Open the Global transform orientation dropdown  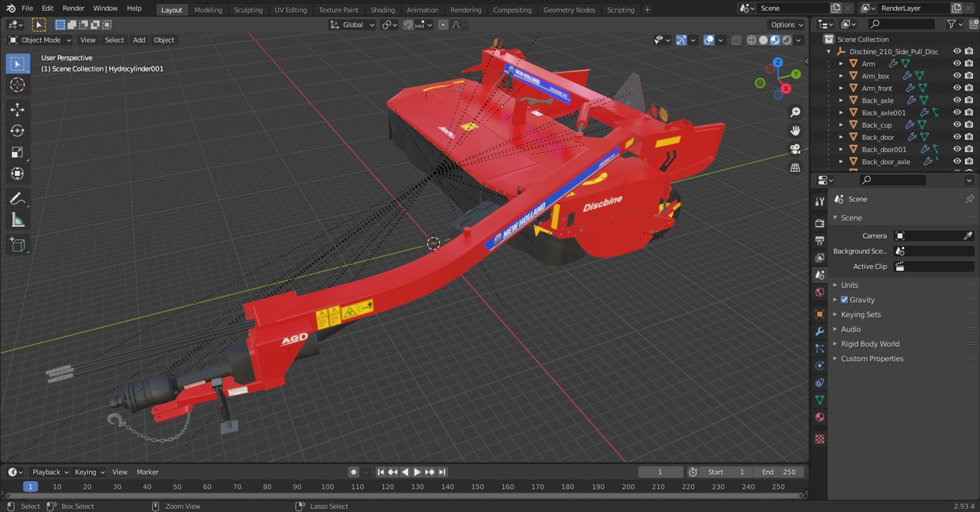tap(352, 24)
